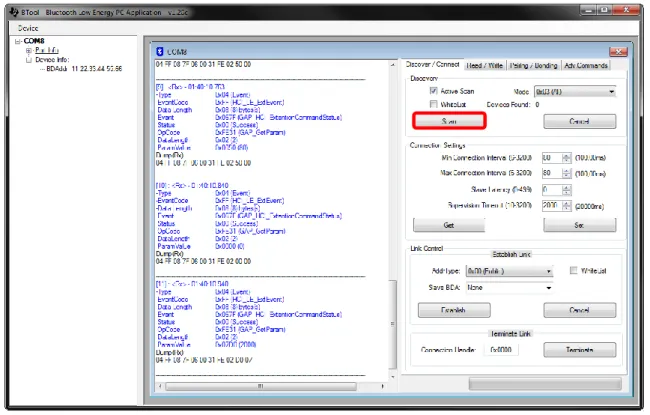Viewport: 650px width, 415px height.
Task: Click the Establish link button
Action: pyautogui.click(x=454, y=310)
